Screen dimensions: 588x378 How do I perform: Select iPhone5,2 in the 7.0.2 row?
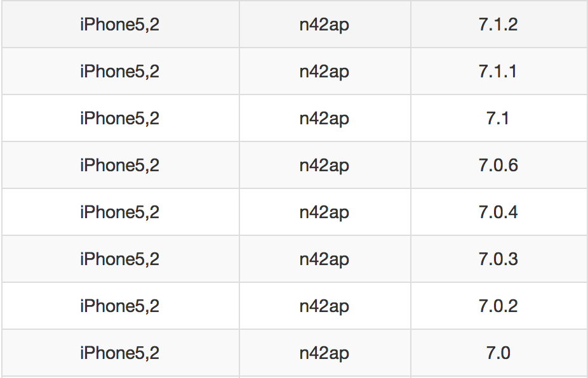tap(119, 306)
